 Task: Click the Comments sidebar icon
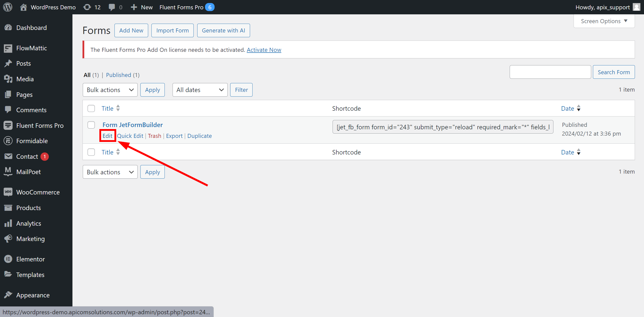tap(8, 110)
